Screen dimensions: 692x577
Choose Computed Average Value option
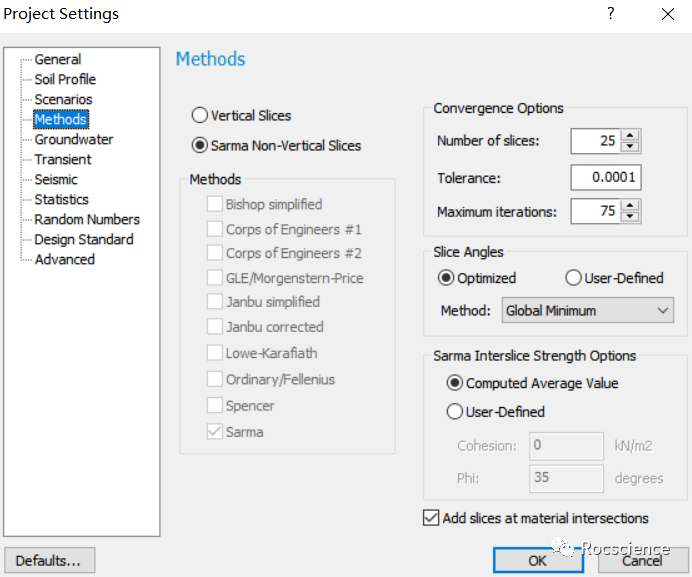click(x=455, y=383)
